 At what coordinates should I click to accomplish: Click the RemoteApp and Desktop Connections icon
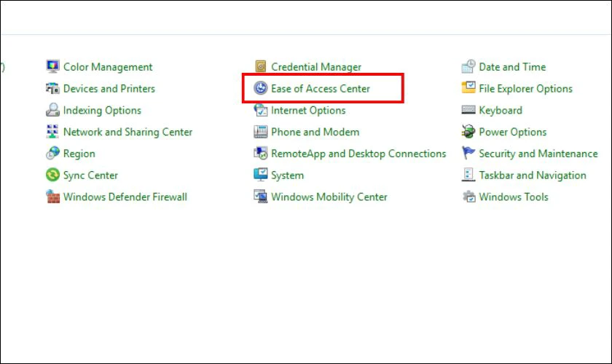pos(261,154)
